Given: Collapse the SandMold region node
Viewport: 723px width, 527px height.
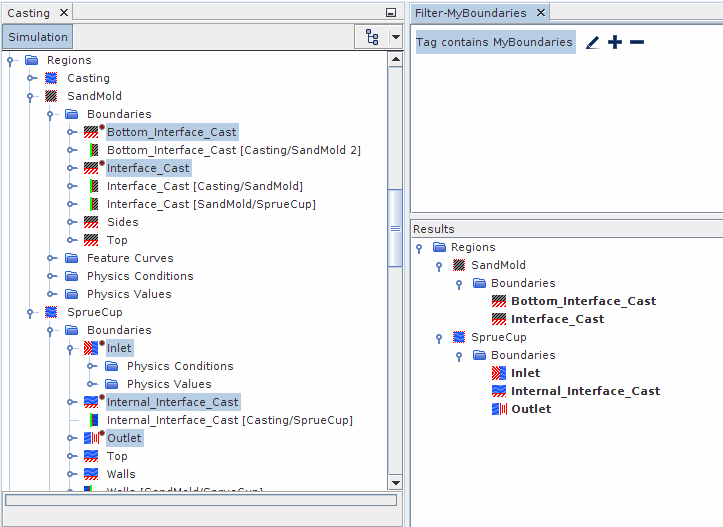Looking at the screenshot, I should coord(29,96).
